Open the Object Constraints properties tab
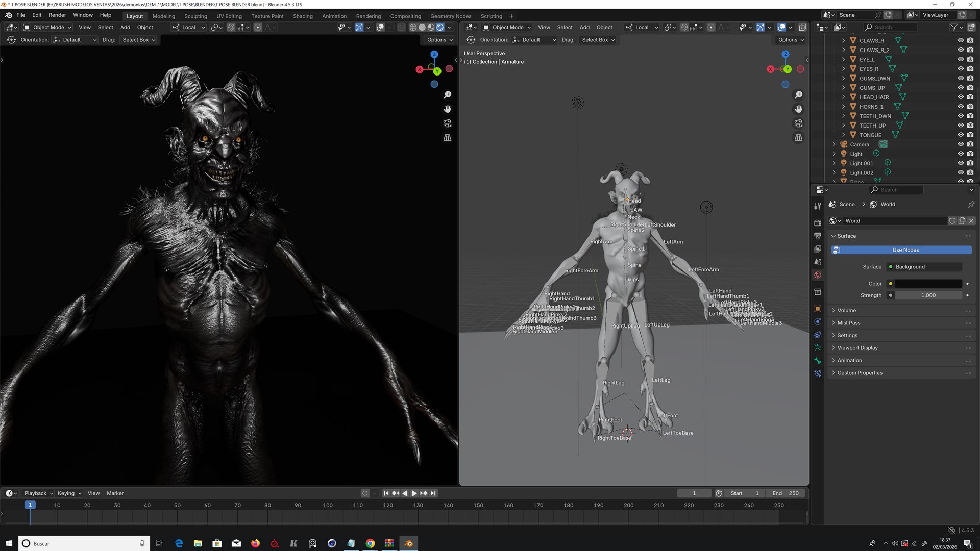This screenshot has width=980, height=551. (818, 335)
